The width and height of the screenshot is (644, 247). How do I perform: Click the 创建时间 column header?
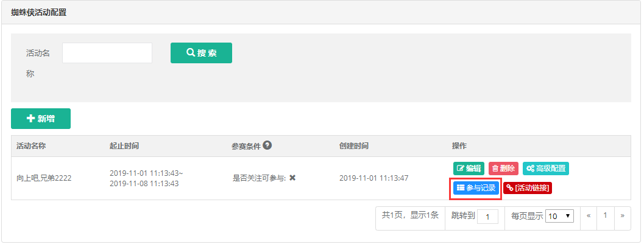pyautogui.click(x=353, y=146)
